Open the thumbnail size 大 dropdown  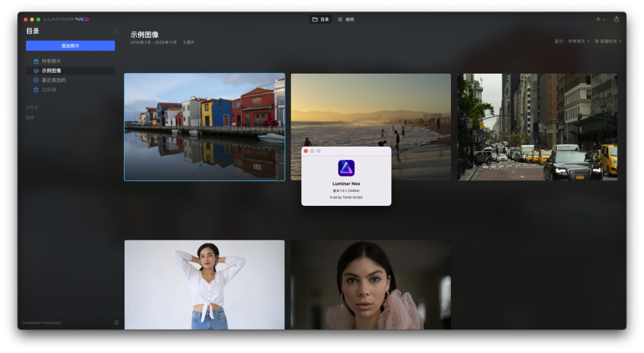pyautogui.click(x=601, y=20)
